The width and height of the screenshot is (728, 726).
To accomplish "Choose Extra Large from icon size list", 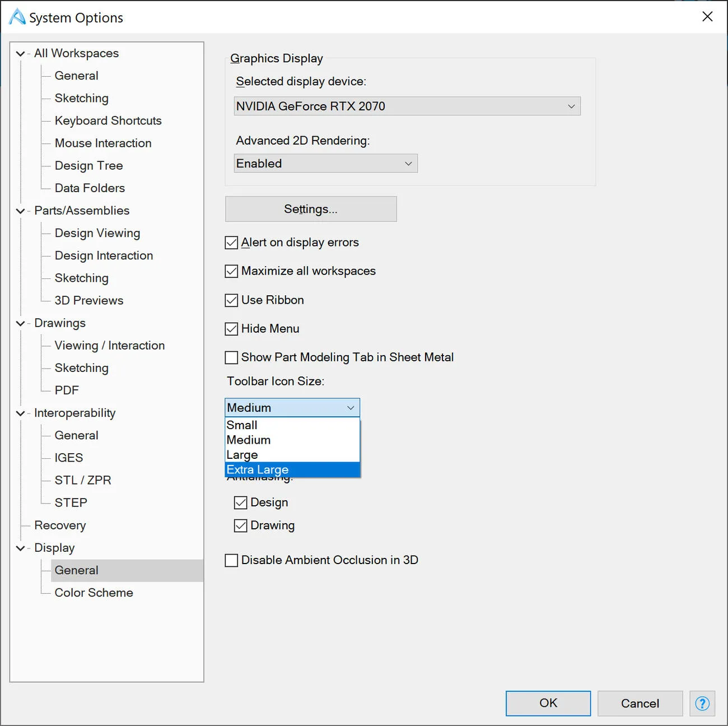I will (292, 469).
